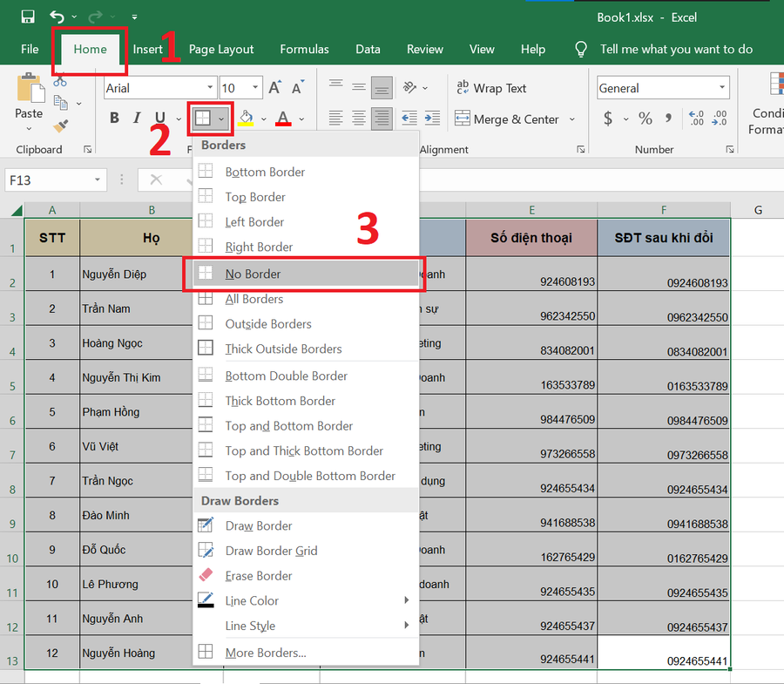Image resolution: width=784 pixels, height=684 pixels.
Task: Switch to the Insert tab
Action: (x=147, y=49)
